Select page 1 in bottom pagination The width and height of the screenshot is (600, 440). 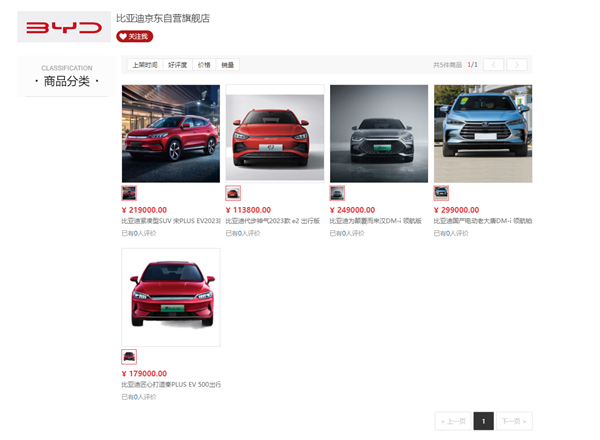483,421
